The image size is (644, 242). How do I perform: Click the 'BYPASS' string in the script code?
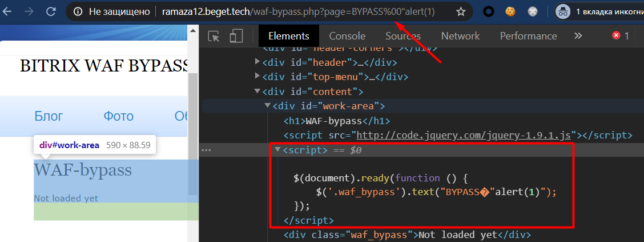click(x=464, y=192)
